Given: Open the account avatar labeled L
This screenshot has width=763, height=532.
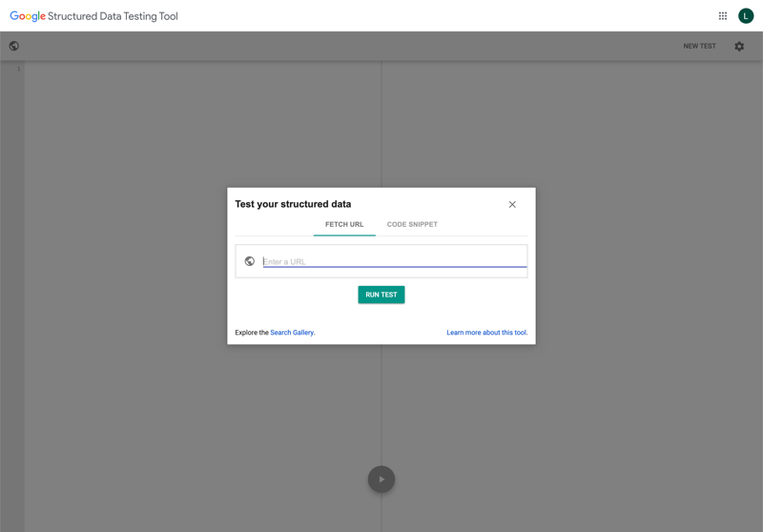Looking at the screenshot, I should click(746, 15).
